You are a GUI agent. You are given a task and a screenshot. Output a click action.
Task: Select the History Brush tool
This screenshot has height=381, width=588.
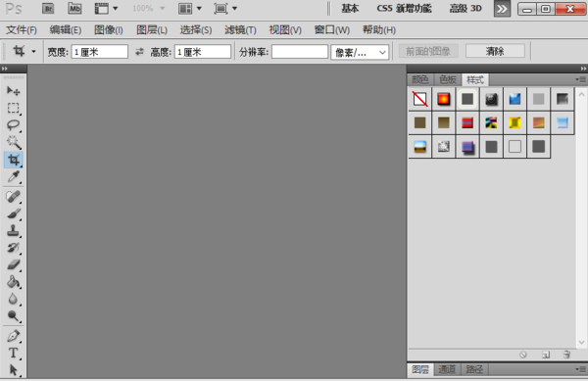click(x=14, y=248)
